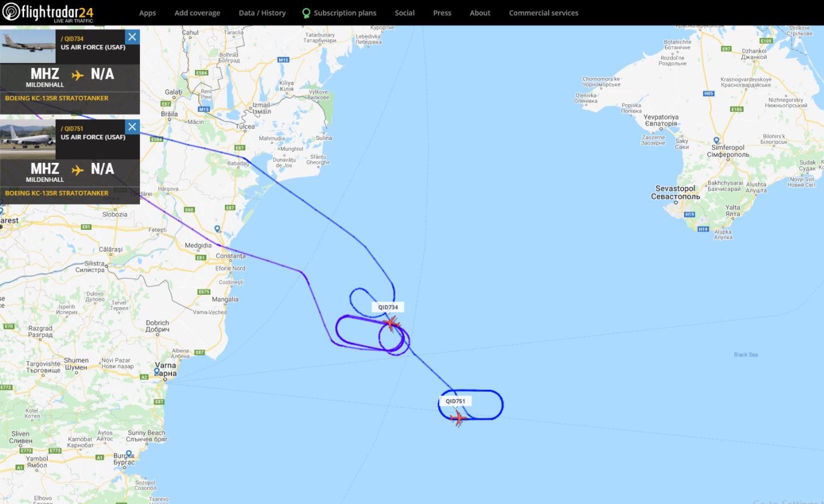Click the QID734 aircraft photo thumbnail
Viewport: 824px width, 504px height.
point(28,46)
